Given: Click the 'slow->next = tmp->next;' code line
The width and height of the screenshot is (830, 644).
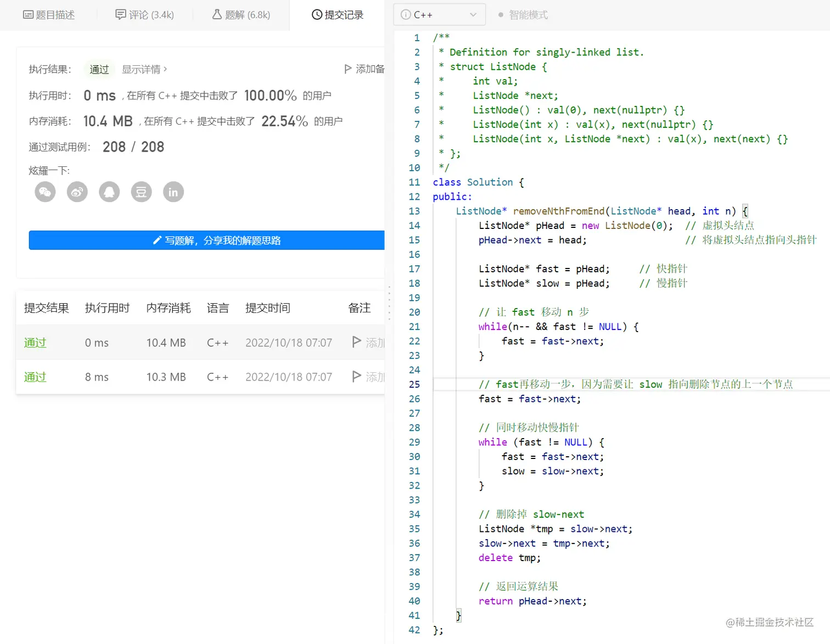Looking at the screenshot, I should [x=544, y=544].
